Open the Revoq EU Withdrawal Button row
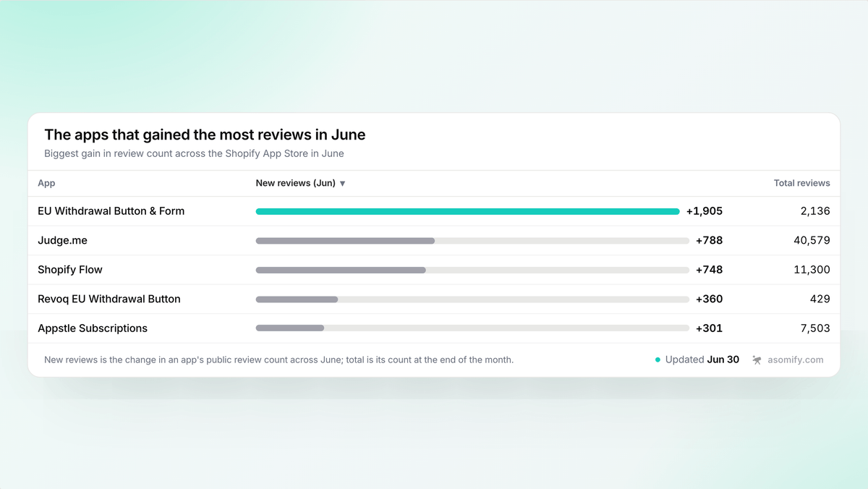The width and height of the screenshot is (868, 489). [434, 299]
